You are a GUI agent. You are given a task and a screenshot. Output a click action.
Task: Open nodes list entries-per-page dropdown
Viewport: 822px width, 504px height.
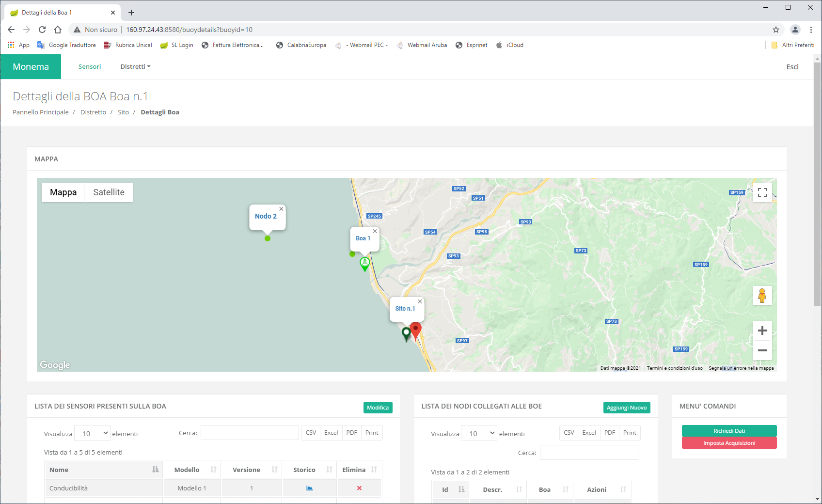[479, 433]
